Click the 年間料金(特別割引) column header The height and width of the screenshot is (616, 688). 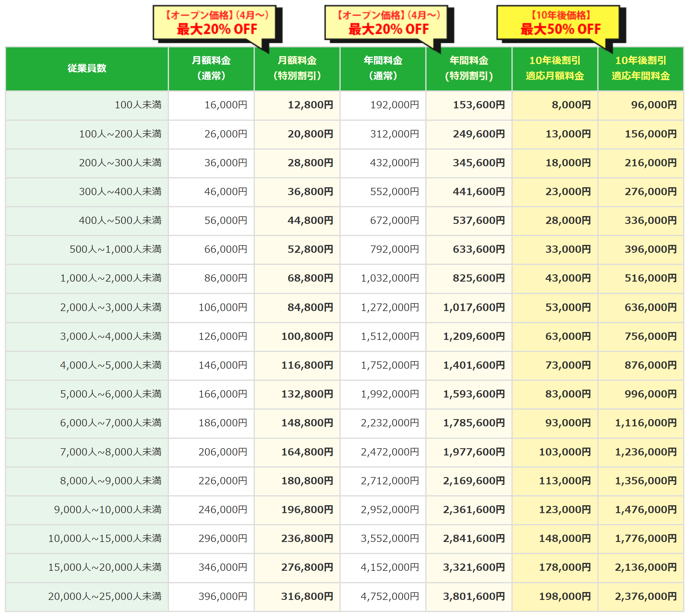[x=469, y=68]
